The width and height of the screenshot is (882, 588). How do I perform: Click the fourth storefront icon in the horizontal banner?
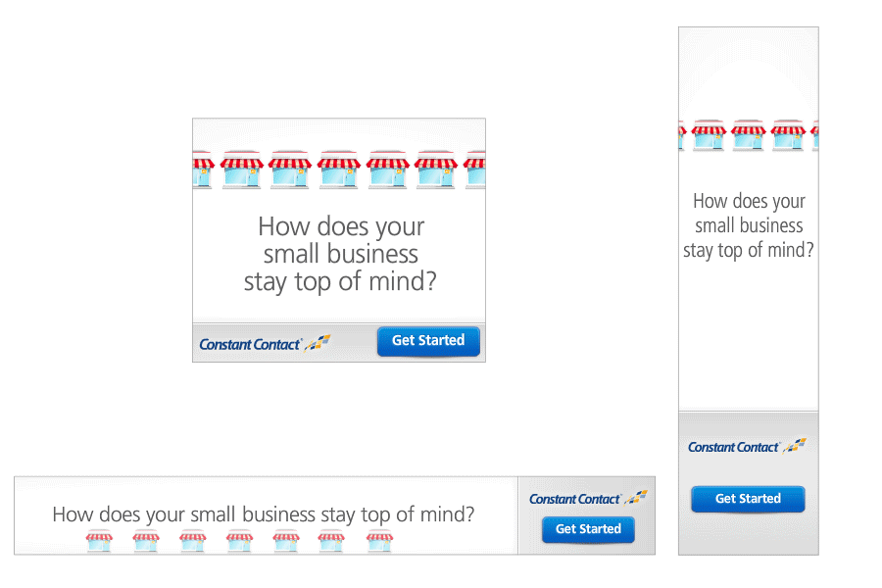tap(240, 542)
